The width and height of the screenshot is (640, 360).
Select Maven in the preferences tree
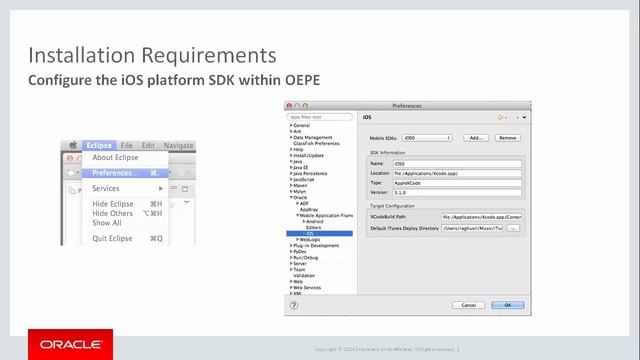(x=300, y=185)
